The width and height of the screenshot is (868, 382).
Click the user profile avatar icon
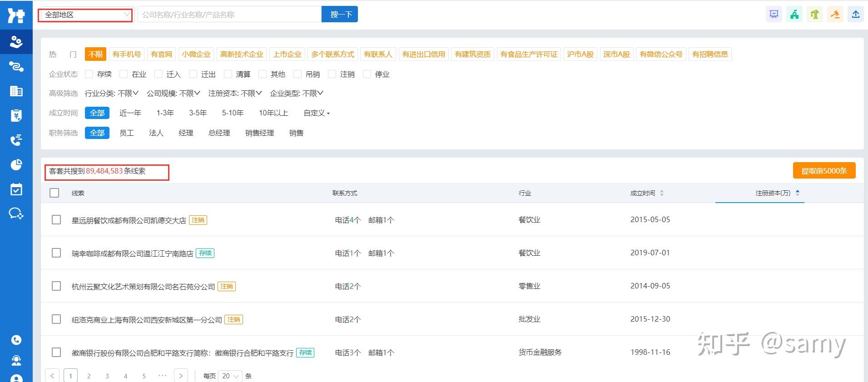coord(16,378)
